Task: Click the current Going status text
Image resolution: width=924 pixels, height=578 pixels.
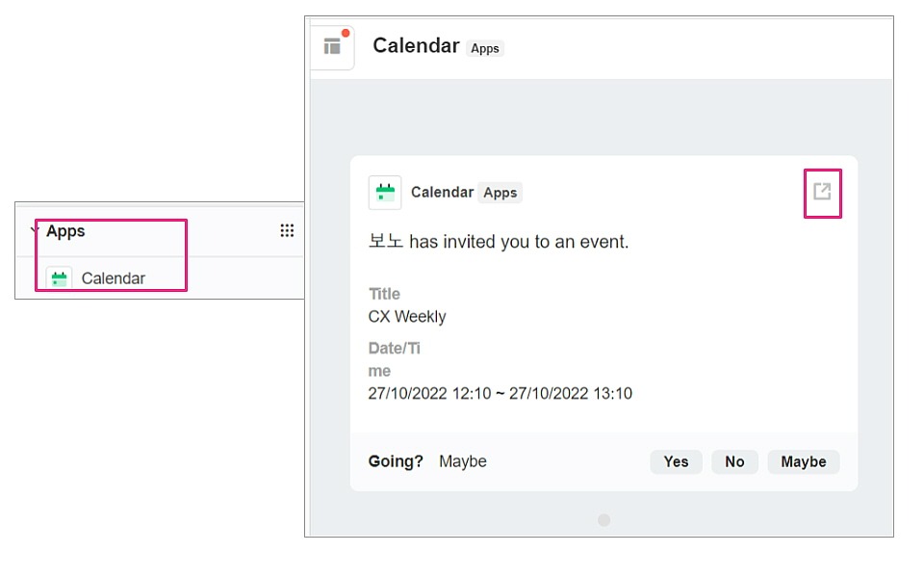Action: click(x=463, y=461)
